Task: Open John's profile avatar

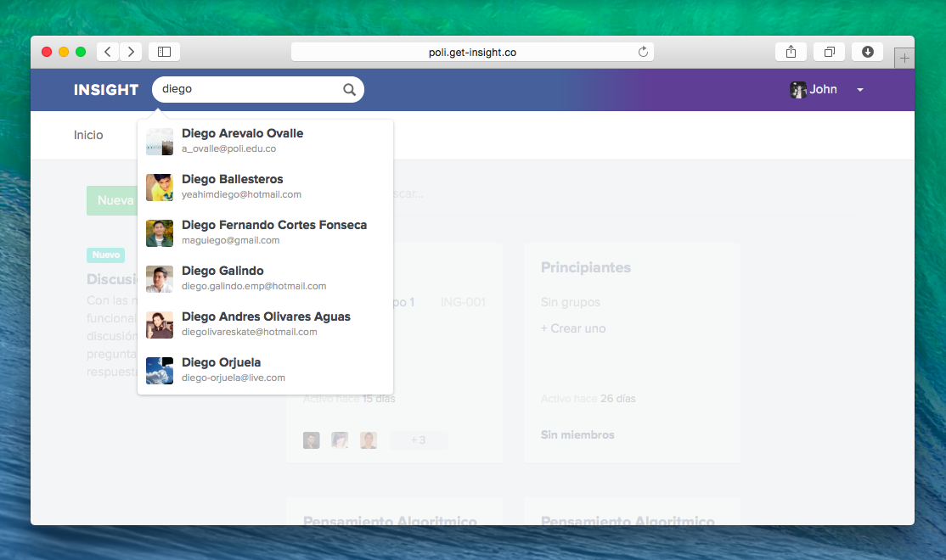Action: point(798,90)
